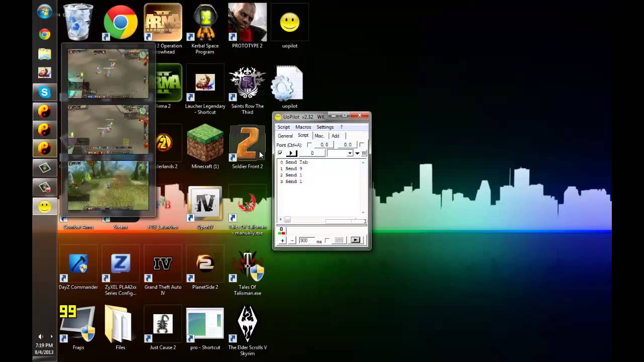Click the run-to-line step button
This screenshot has width=644, height=362.
click(x=291, y=153)
